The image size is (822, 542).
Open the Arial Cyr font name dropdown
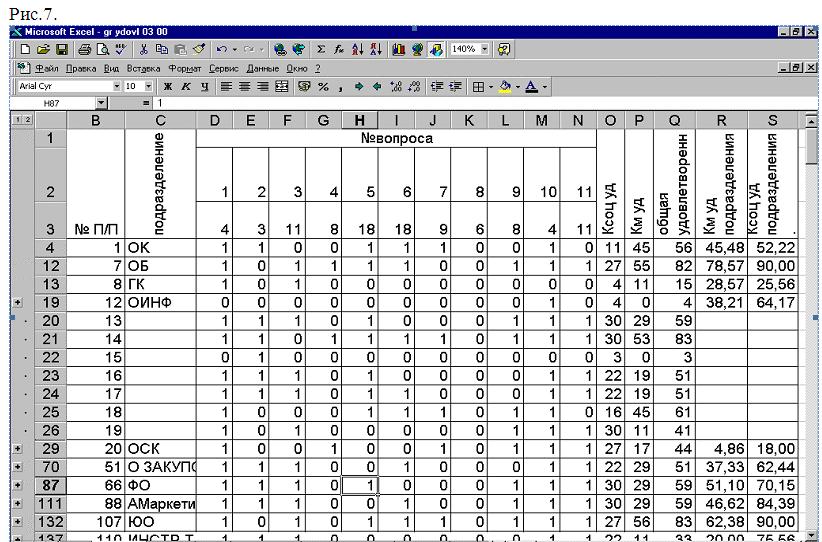116,86
